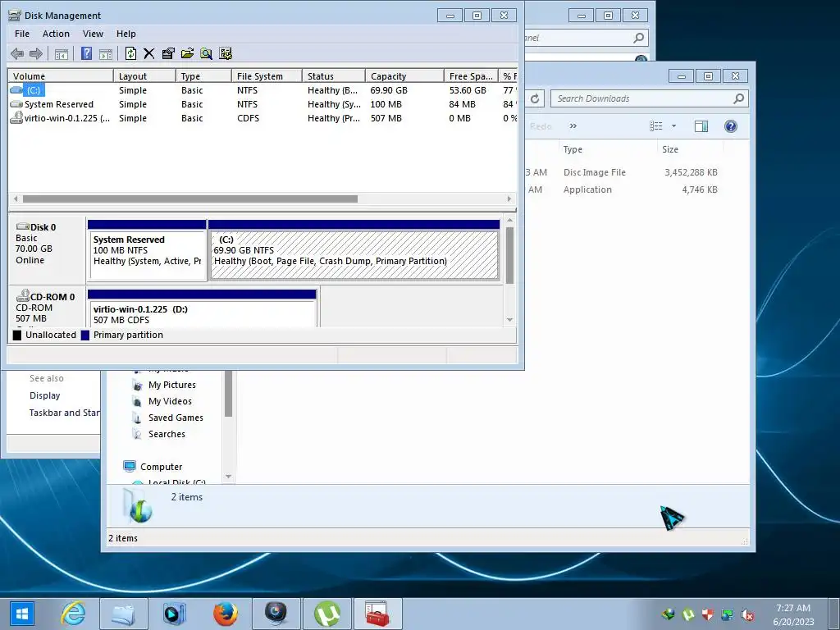This screenshot has width=840, height=630.
Task: Click the volume list horizontal scrollbar thumb
Action: [190, 199]
